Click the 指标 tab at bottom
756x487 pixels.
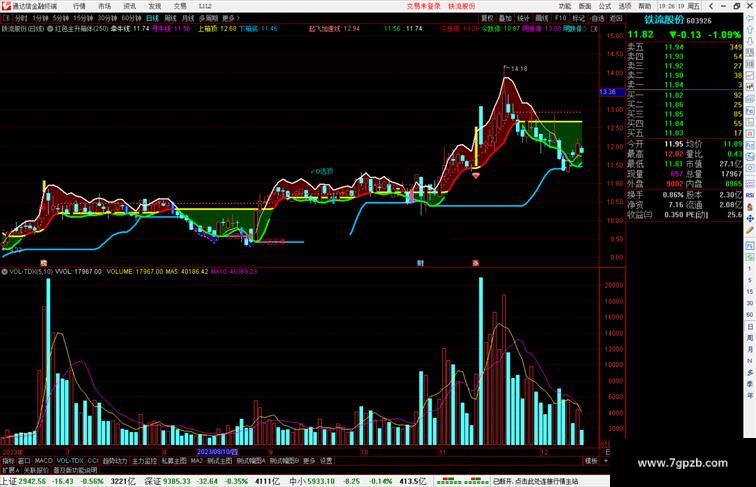[8, 461]
